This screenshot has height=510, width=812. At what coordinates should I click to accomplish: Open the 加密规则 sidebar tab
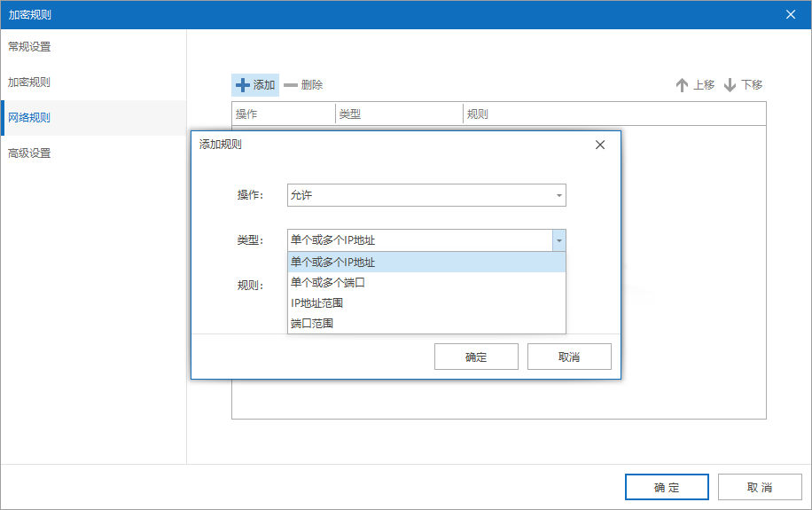click(x=30, y=82)
